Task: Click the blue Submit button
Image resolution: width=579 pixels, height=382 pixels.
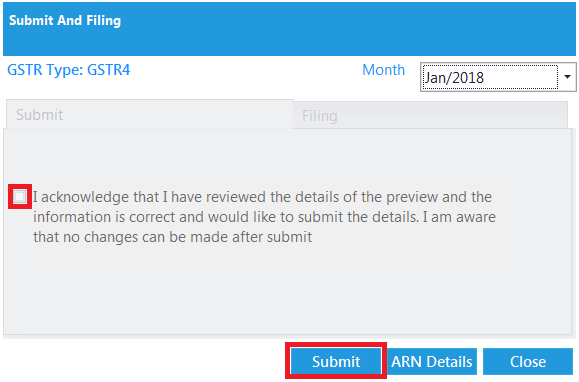Action: [336, 361]
